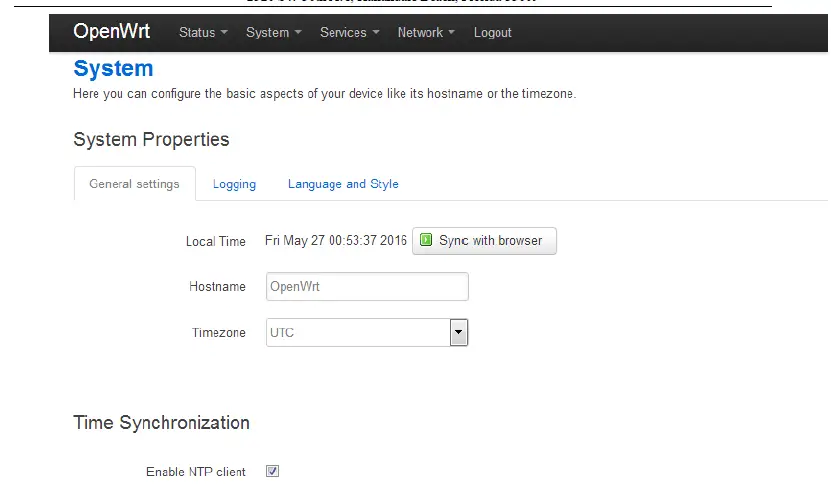831x484 pixels.
Task: Click the Local Time date value
Action: pos(335,241)
